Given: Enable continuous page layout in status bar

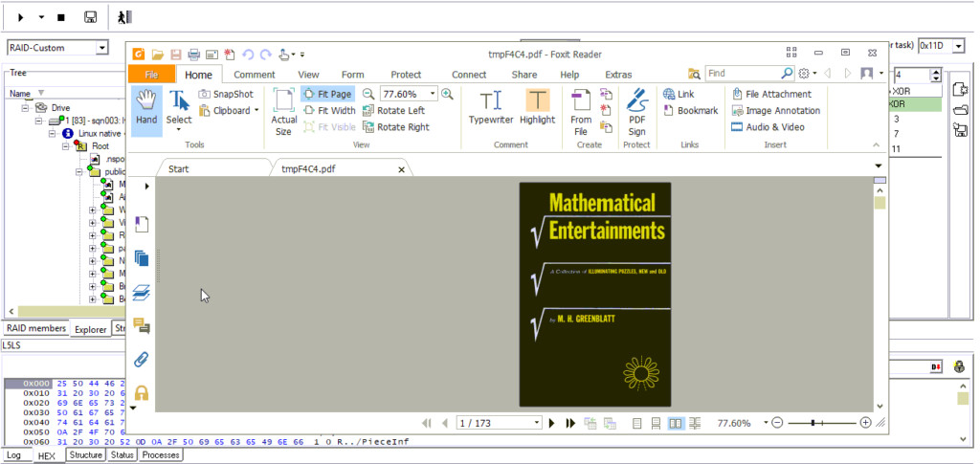Looking at the screenshot, I should pos(656,424).
